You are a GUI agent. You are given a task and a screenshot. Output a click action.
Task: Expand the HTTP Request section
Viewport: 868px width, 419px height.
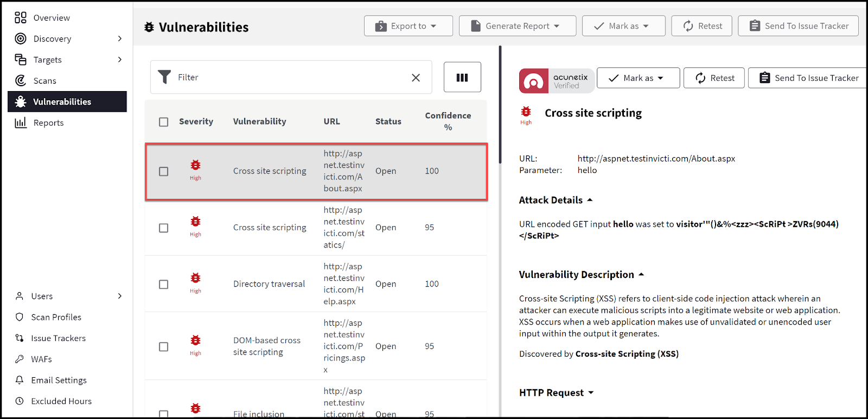[557, 392]
